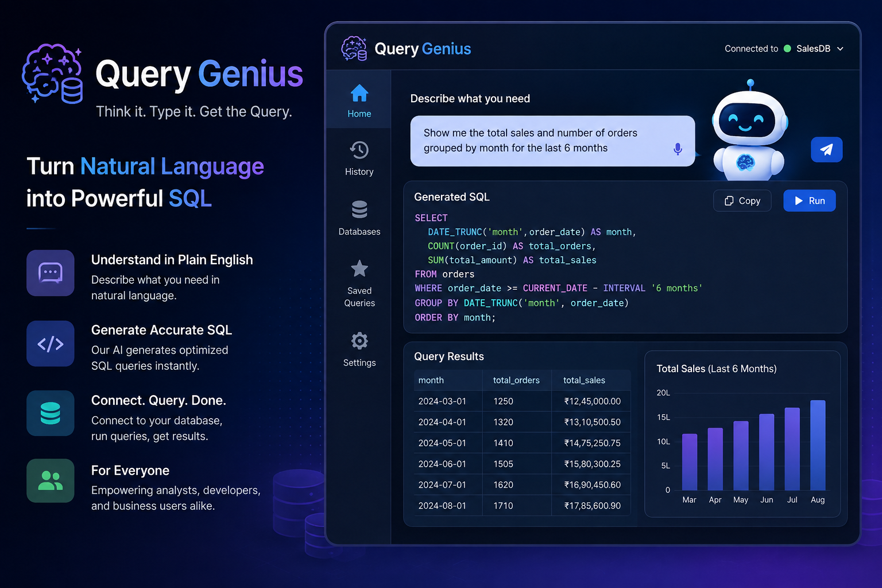The height and width of the screenshot is (588, 882).
Task: Click the Jul bar in sales chart
Action: point(792,449)
